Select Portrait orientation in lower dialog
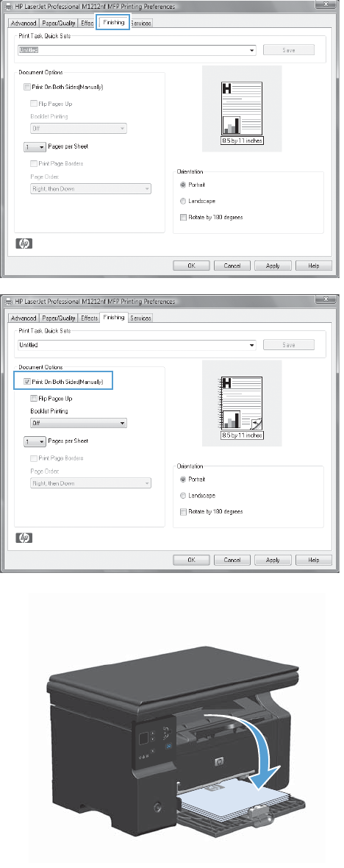This screenshot has height=868, width=344. [x=183, y=479]
